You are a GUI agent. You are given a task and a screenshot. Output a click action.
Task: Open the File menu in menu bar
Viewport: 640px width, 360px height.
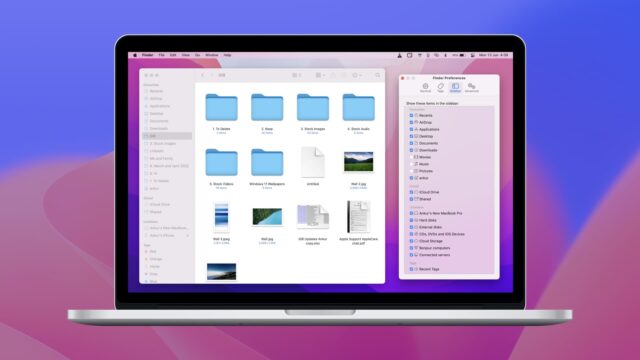pos(162,55)
